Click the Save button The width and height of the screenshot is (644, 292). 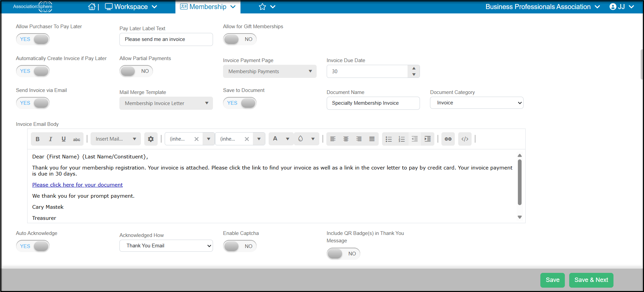coord(552,280)
